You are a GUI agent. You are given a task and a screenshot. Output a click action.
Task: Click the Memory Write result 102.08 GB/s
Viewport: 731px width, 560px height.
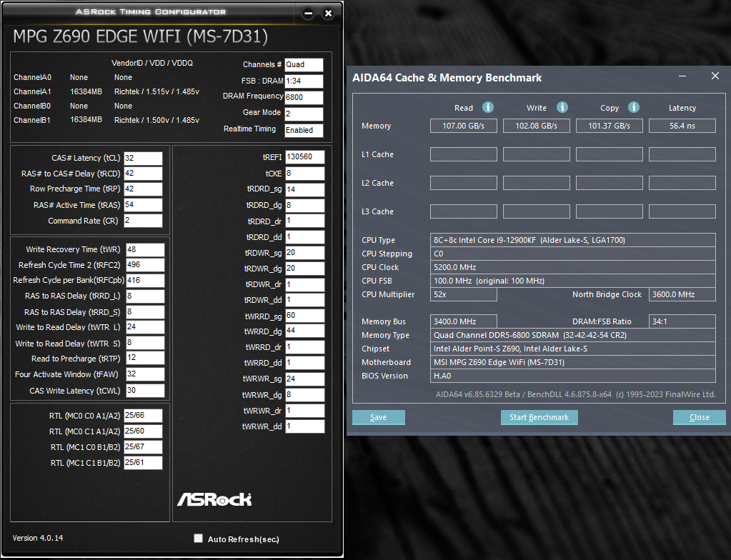[536, 126]
